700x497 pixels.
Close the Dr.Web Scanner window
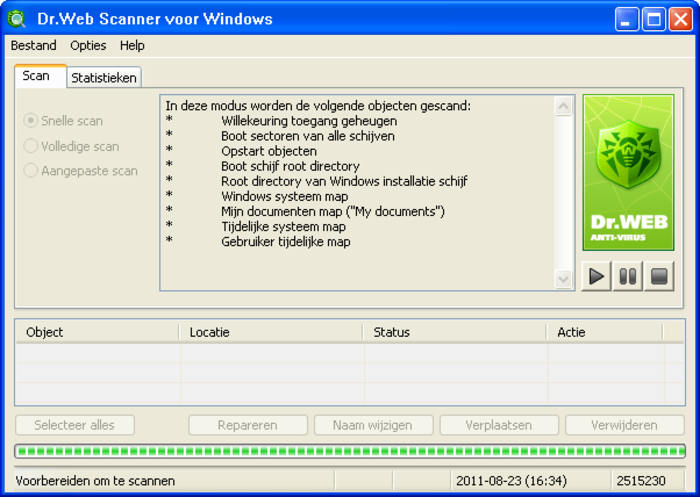pyautogui.click(x=680, y=19)
